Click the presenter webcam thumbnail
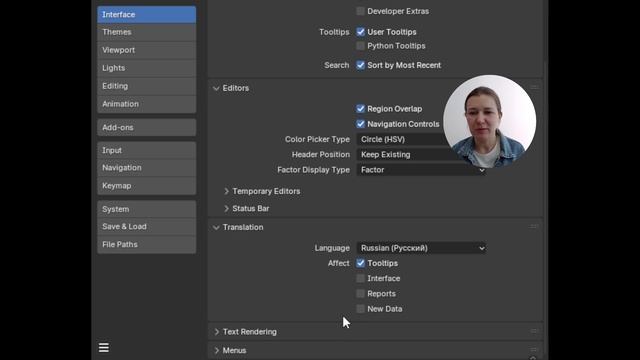The width and height of the screenshot is (640, 360). click(489, 121)
